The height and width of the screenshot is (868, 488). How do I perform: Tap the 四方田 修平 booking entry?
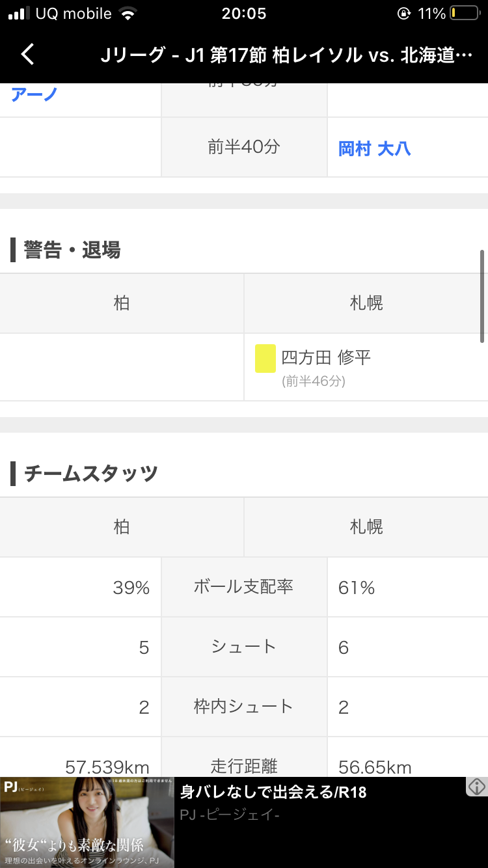tap(326, 357)
